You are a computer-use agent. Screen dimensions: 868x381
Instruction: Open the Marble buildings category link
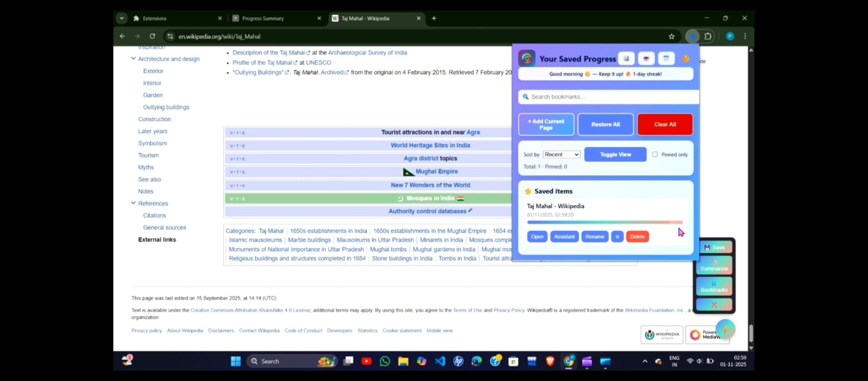(309, 240)
